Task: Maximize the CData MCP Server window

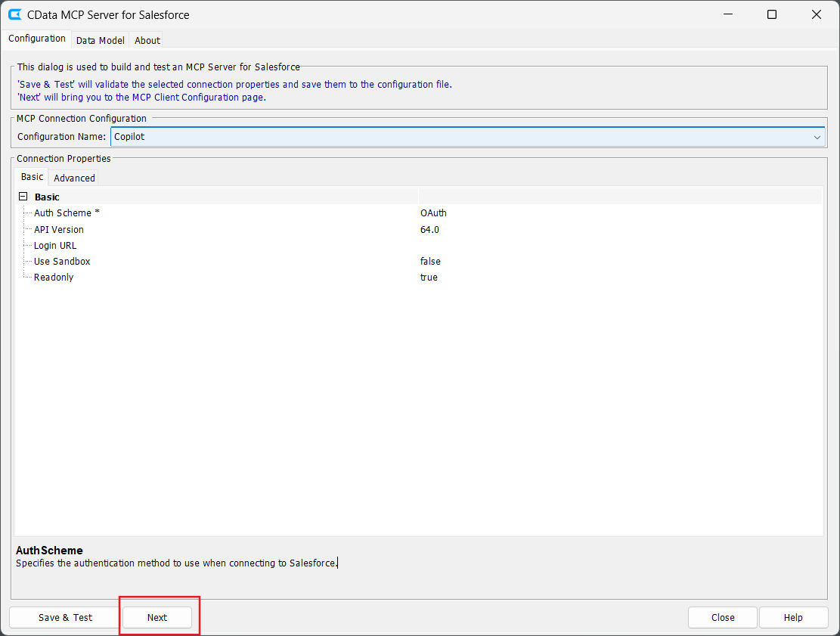Action: coord(772,14)
